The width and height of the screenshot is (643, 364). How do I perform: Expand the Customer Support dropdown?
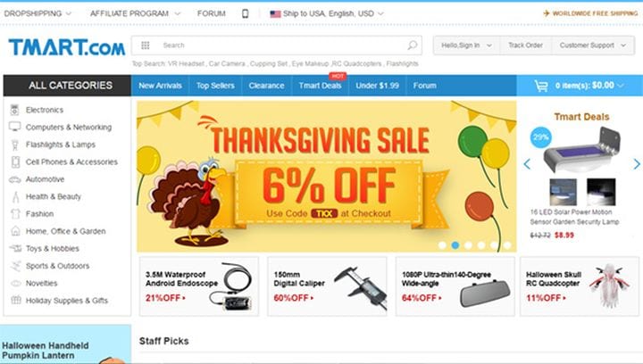click(x=593, y=45)
